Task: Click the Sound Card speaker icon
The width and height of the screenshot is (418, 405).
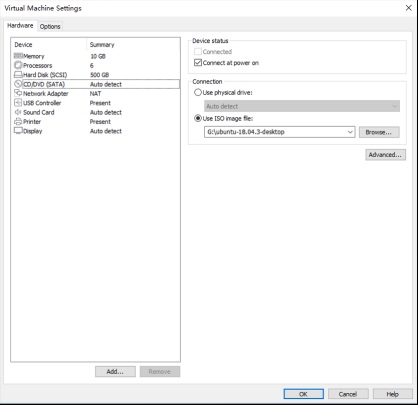Action: (18, 112)
